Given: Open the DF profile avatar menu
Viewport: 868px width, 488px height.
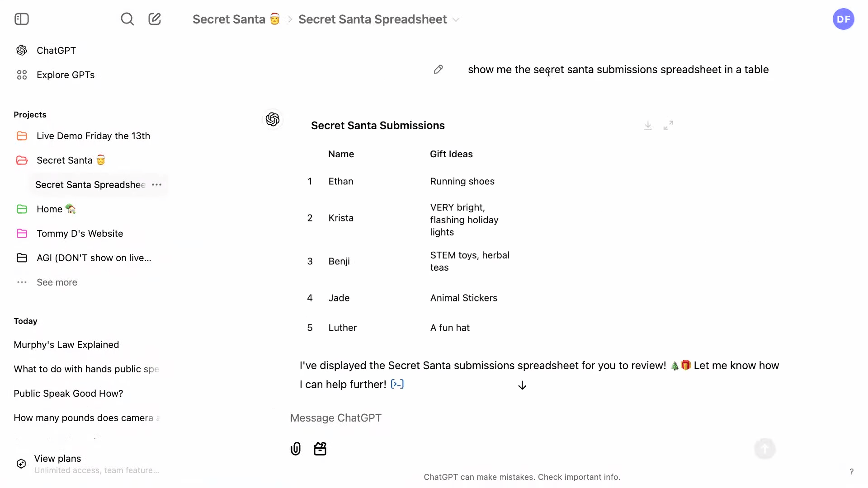Looking at the screenshot, I should (x=843, y=19).
